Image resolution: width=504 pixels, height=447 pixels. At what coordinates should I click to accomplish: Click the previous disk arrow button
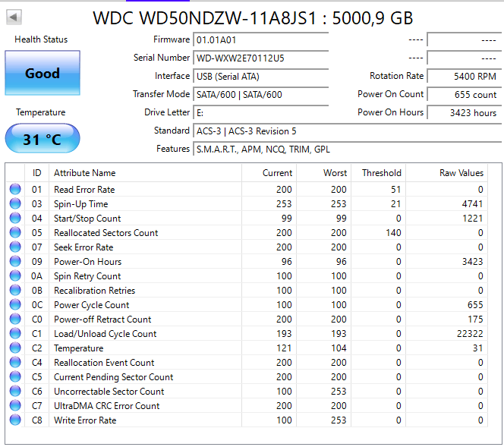[x=14, y=17]
